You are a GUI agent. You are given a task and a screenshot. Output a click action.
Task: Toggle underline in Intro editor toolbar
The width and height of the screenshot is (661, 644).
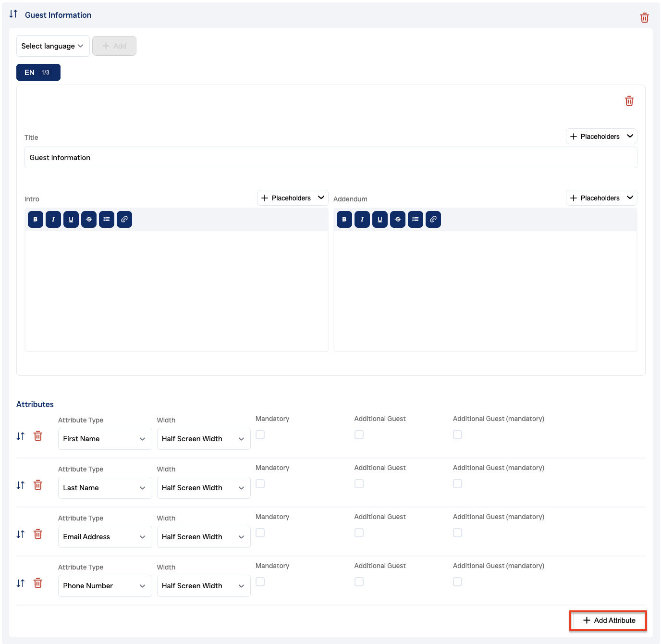(x=71, y=219)
